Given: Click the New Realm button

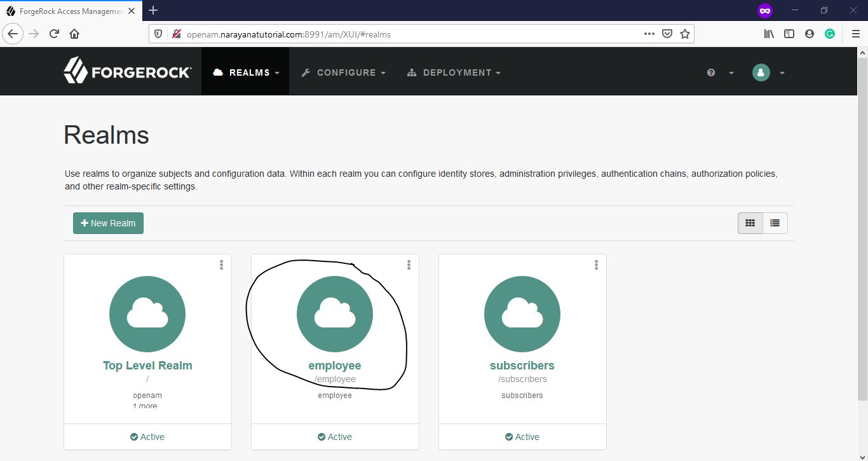Looking at the screenshot, I should (x=108, y=223).
